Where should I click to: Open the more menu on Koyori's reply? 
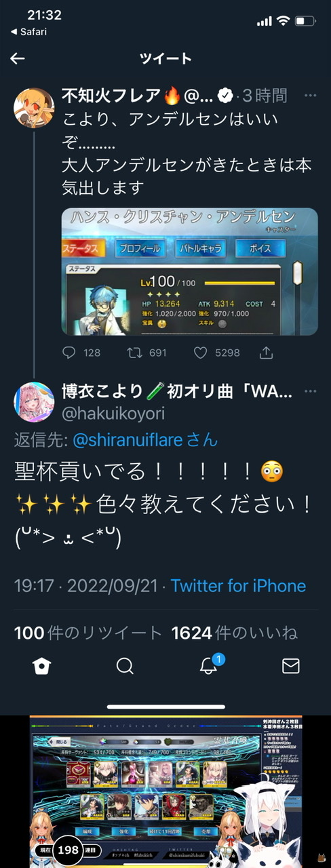310,392
